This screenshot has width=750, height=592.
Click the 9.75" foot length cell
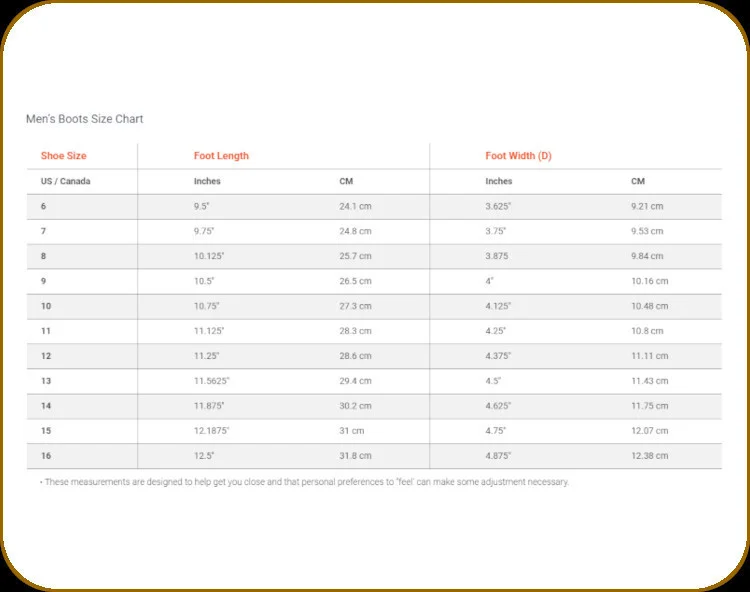point(204,231)
